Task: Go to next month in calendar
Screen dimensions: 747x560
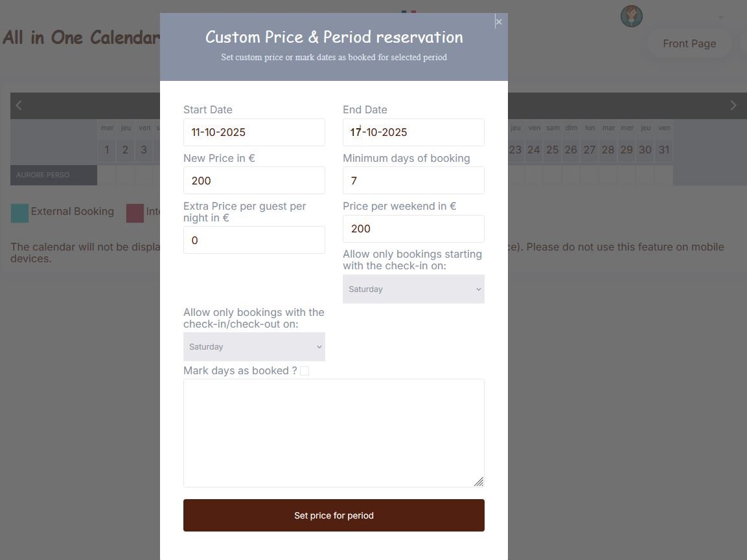Action: click(x=733, y=106)
